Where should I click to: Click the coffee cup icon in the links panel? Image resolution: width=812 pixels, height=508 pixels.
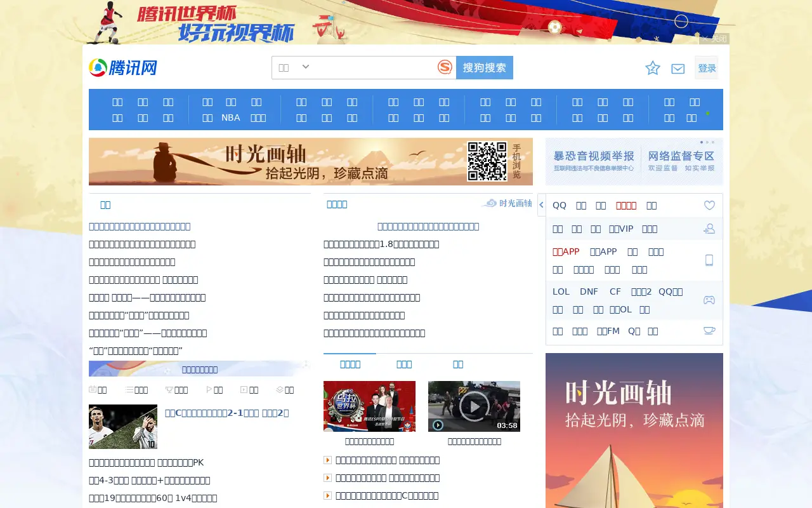coord(709,330)
